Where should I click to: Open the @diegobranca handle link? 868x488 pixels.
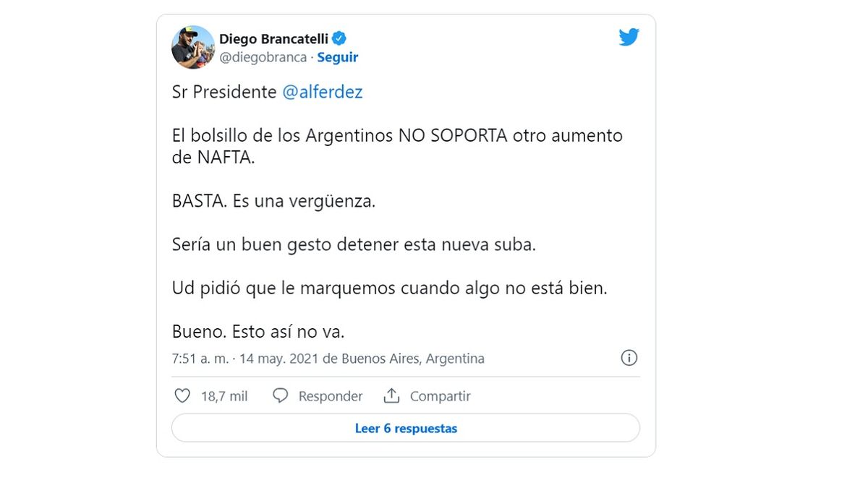tap(263, 57)
